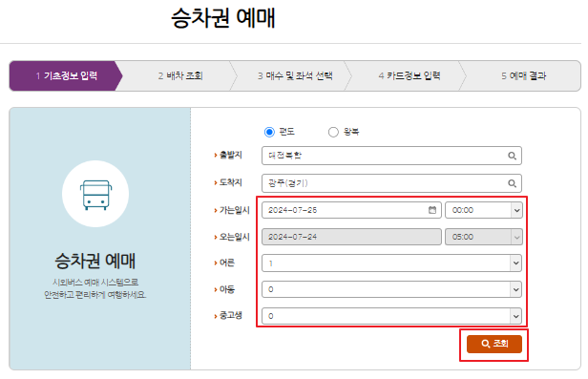
Task: Click the orange 조회 search button
Action: point(494,344)
